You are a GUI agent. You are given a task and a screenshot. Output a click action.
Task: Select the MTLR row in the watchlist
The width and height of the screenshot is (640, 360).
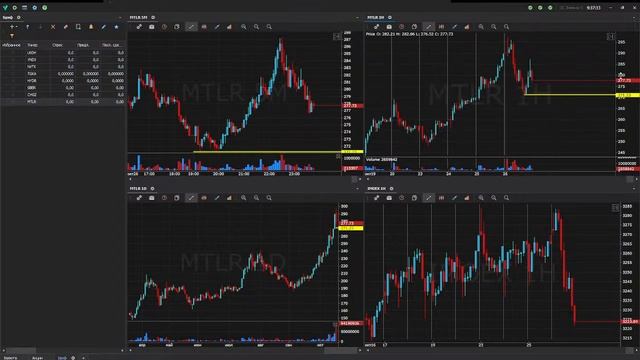(63, 102)
